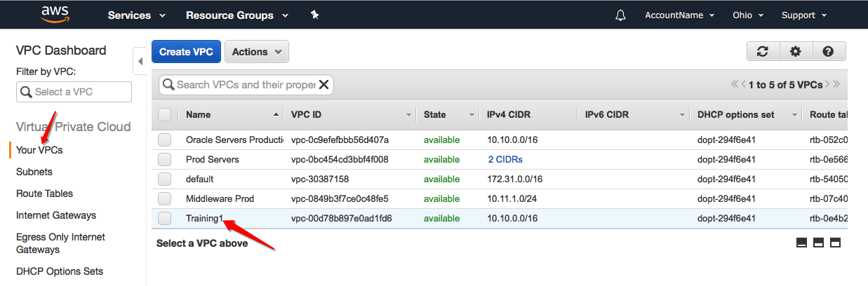The height and width of the screenshot is (286, 868).
Task: Check the Training1 VPC row checkbox
Action: pos(165,219)
